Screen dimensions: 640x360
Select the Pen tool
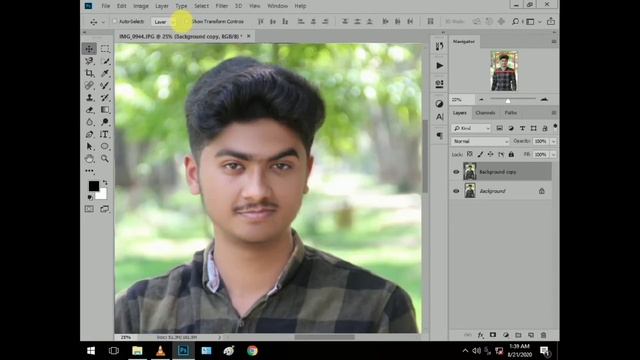coord(89,134)
